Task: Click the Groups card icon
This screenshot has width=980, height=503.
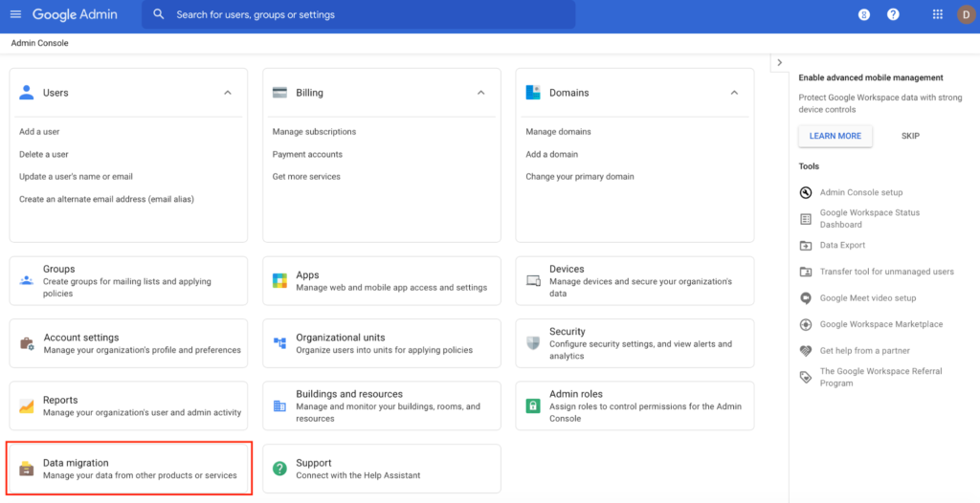Action: tap(26, 280)
